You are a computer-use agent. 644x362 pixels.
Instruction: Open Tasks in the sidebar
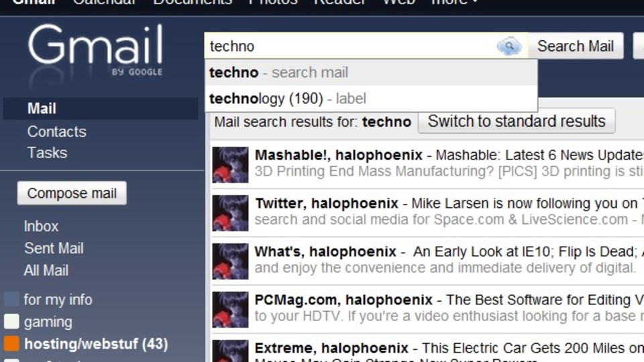point(47,153)
